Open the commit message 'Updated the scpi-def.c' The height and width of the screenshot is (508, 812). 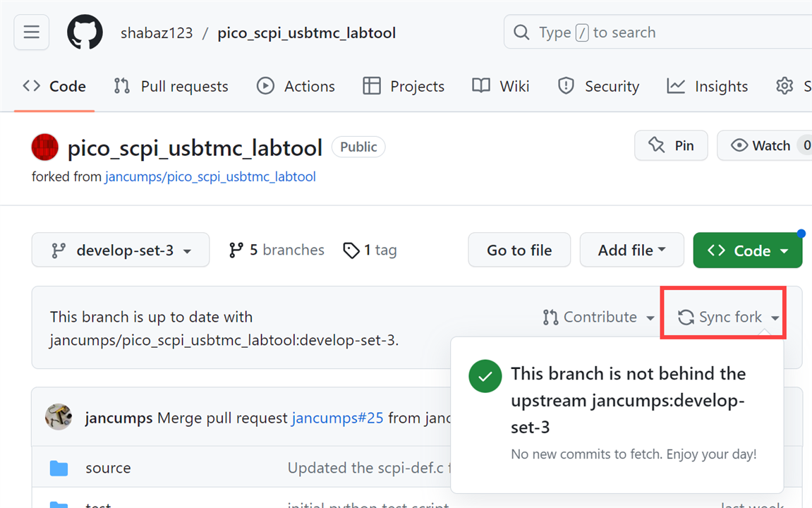click(369, 468)
